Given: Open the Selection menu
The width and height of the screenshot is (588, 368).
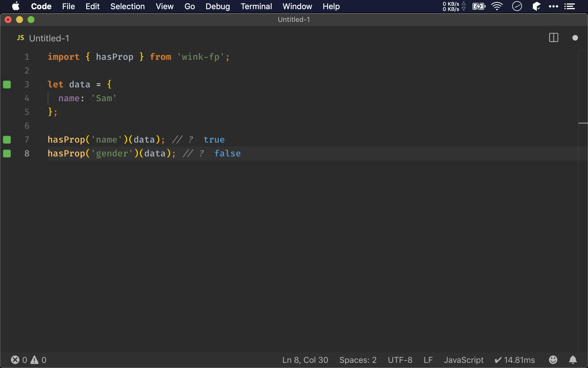Looking at the screenshot, I should 127,6.
